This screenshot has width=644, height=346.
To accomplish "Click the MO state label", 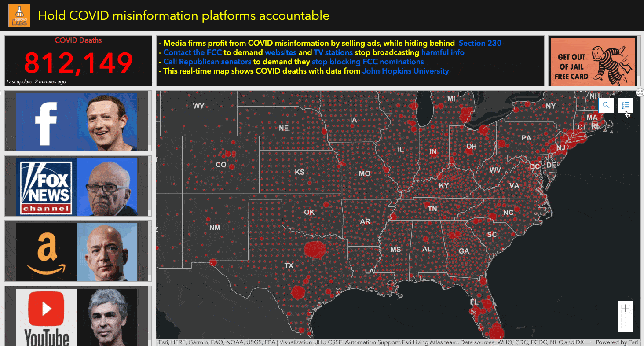I will (x=364, y=173).
